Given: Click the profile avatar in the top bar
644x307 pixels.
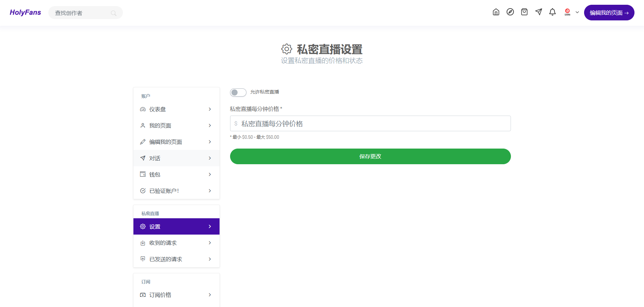Looking at the screenshot, I should click(x=567, y=12).
